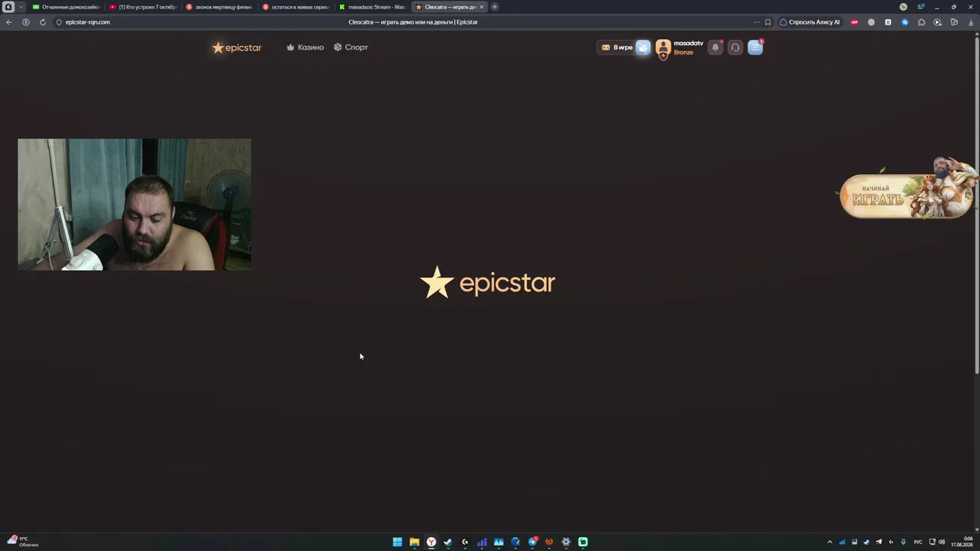The height and width of the screenshot is (551, 980).
Task: Open the epicstar logo home link in header
Action: click(x=237, y=47)
